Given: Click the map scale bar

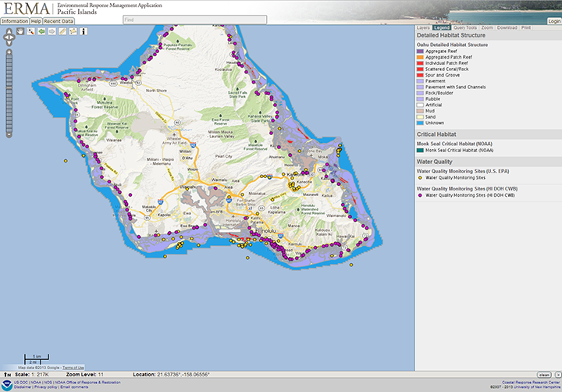Looking at the screenshot, I should tap(37, 359).
